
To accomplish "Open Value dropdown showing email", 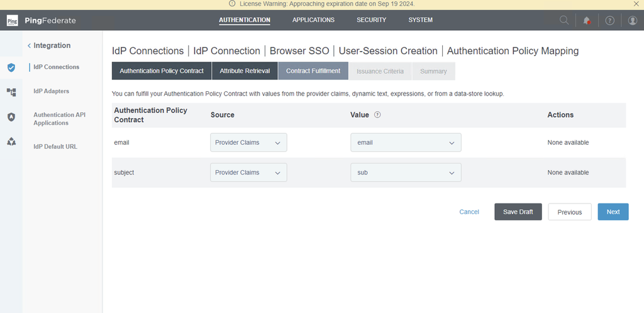I will (x=406, y=143).
